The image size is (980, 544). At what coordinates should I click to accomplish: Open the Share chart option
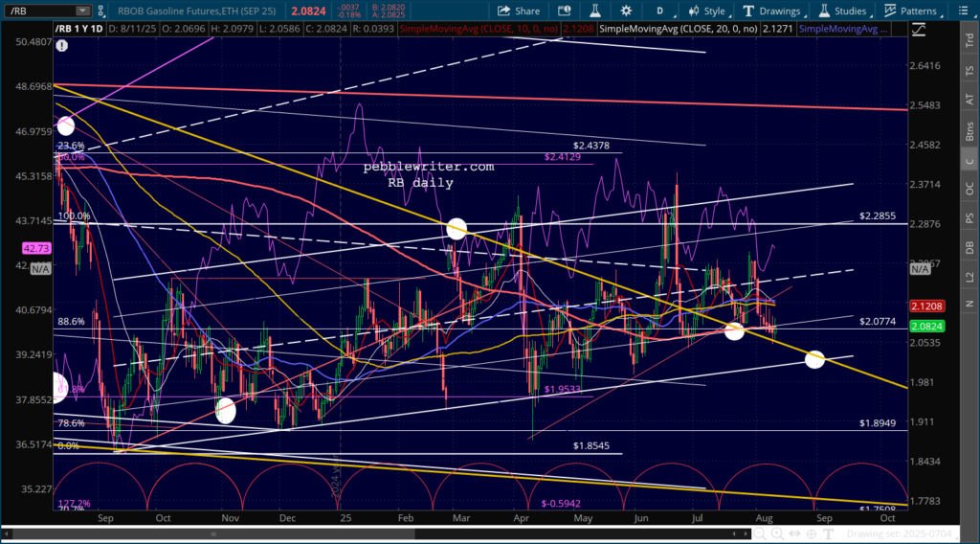pyautogui.click(x=518, y=11)
